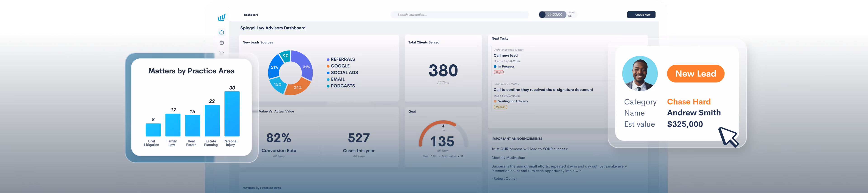The image size is (868, 193).
Task: Click the Chase Hard category value
Action: [x=688, y=101]
